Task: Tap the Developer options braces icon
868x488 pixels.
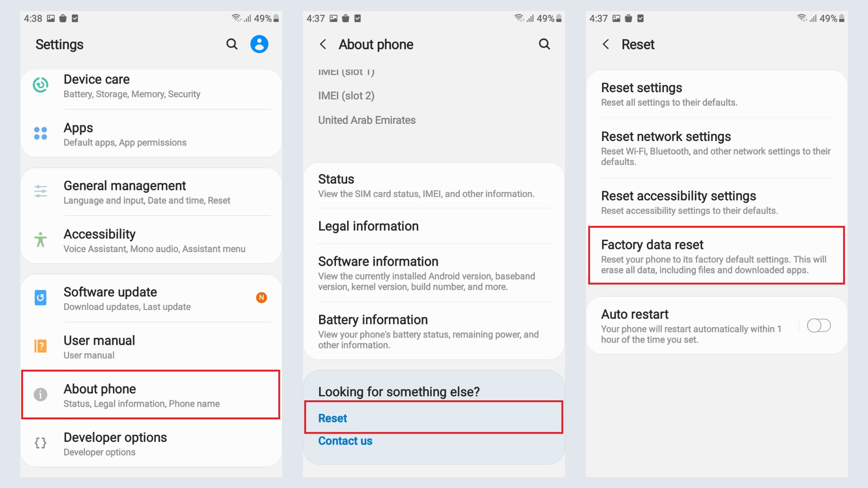Action: pos(41,443)
